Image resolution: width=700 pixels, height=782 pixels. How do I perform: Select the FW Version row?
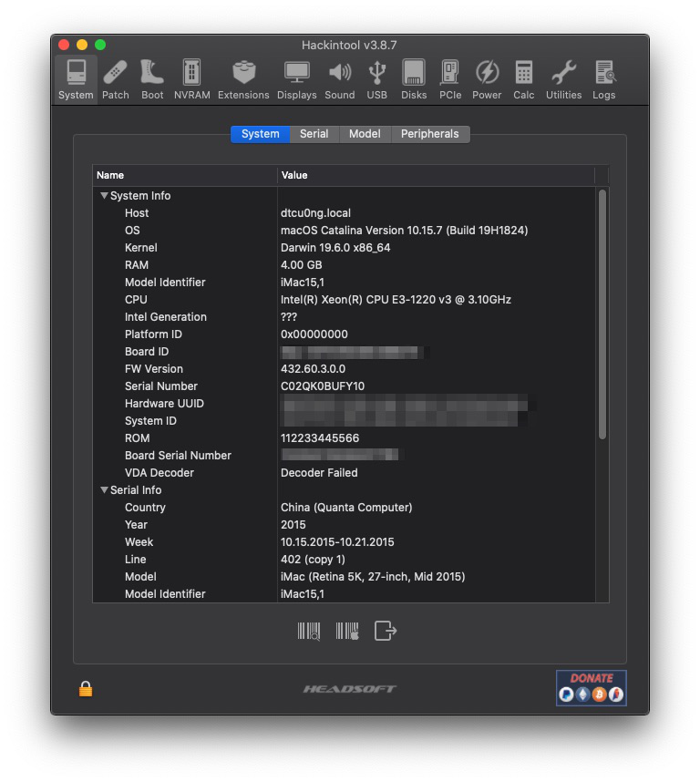coord(344,369)
